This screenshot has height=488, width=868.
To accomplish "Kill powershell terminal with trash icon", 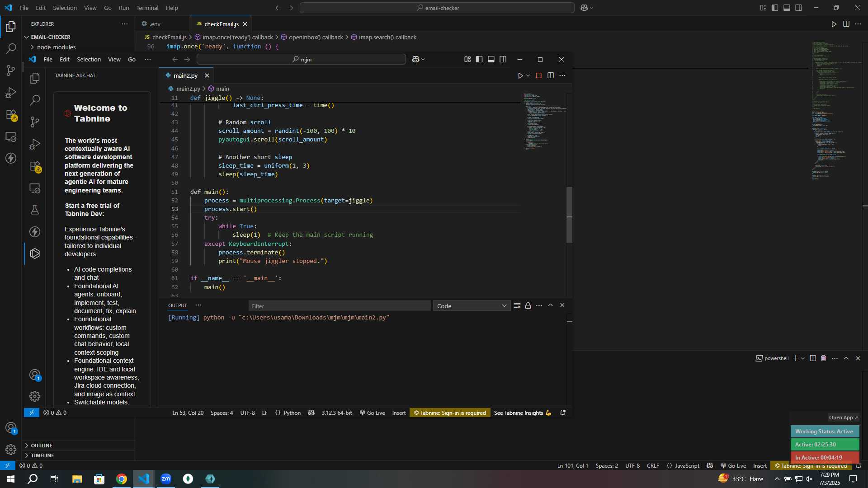I will [823, 358].
